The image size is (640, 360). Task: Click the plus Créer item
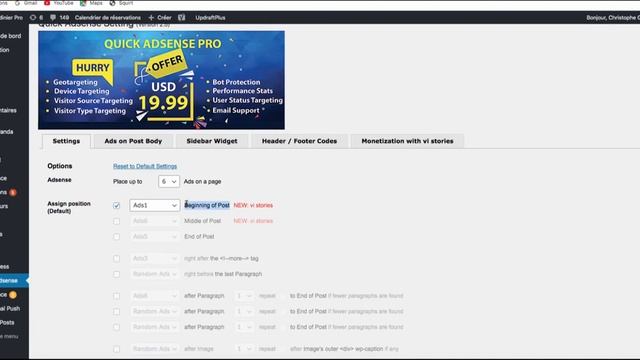(x=160, y=18)
